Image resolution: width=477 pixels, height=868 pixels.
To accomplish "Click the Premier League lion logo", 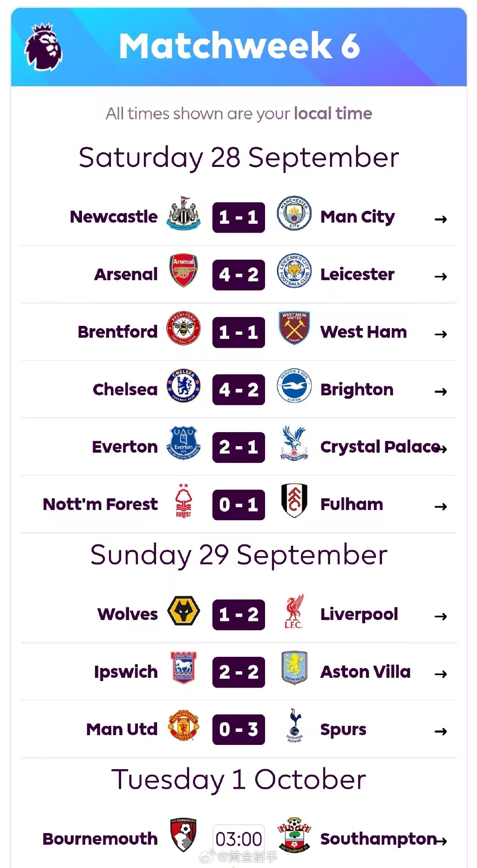I will click(x=43, y=47).
